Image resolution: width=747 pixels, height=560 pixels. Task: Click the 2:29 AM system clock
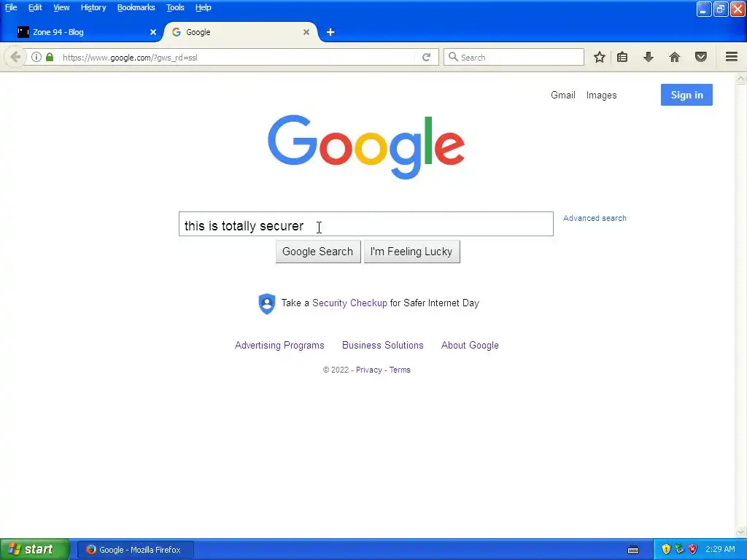click(x=720, y=550)
